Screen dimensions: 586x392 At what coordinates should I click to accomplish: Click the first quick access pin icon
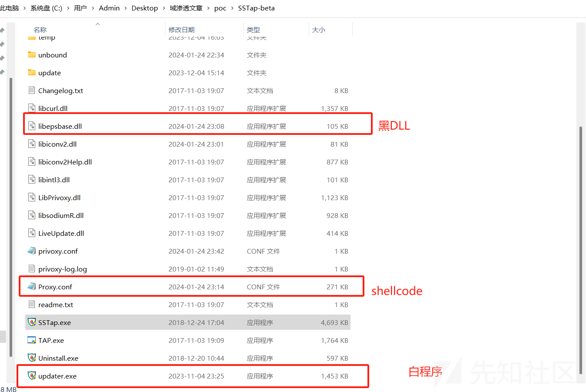click(x=2, y=30)
